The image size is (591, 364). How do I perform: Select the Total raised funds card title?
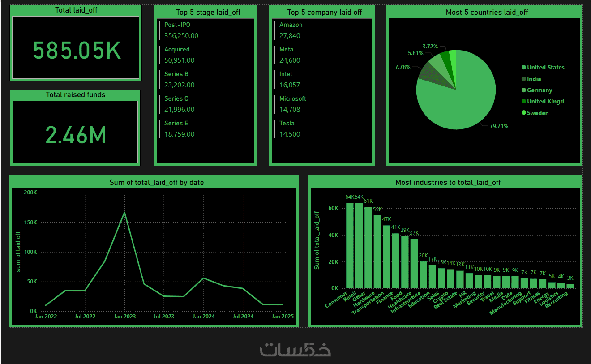point(76,95)
